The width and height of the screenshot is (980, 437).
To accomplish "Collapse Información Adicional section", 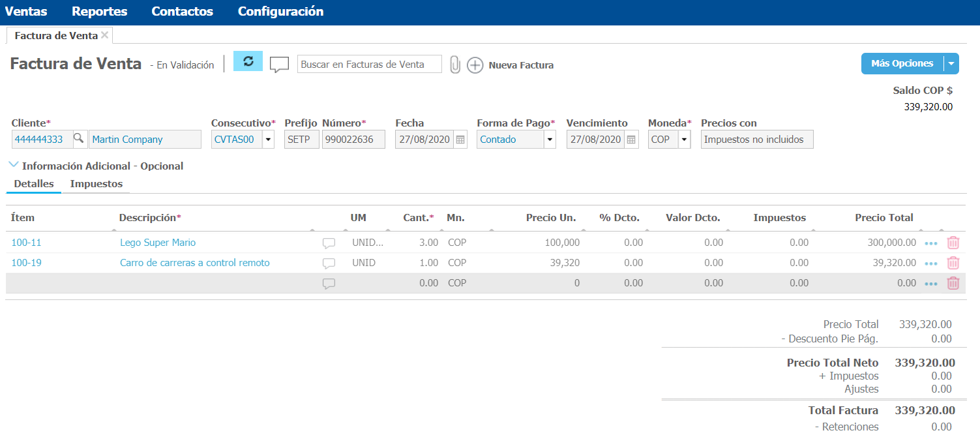I will pos(14,165).
